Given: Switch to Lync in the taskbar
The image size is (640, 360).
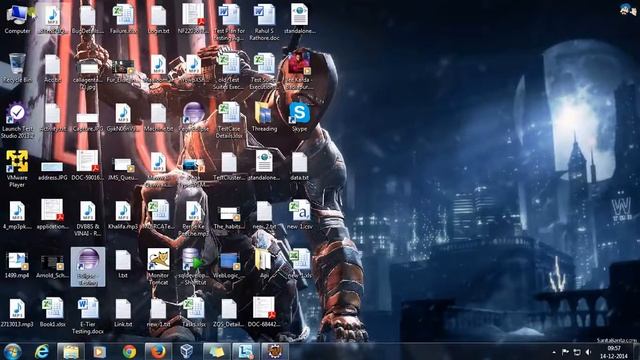Looking at the screenshot, I should tap(246, 351).
